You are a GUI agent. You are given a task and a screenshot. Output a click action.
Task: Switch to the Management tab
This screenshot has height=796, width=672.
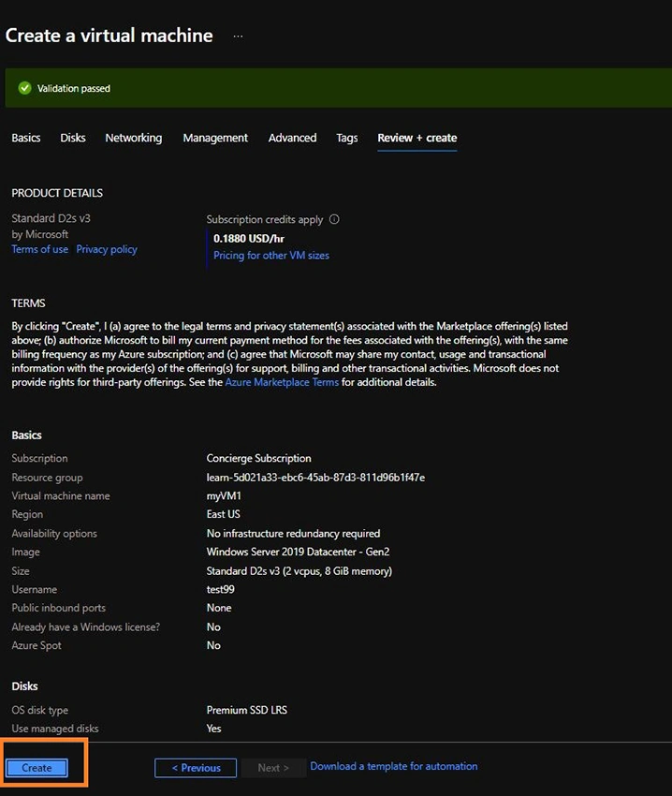pyautogui.click(x=215, y=138)
